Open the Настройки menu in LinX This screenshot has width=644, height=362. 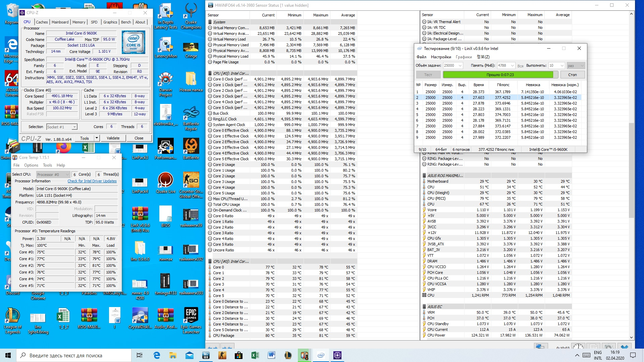click(441, 57)
